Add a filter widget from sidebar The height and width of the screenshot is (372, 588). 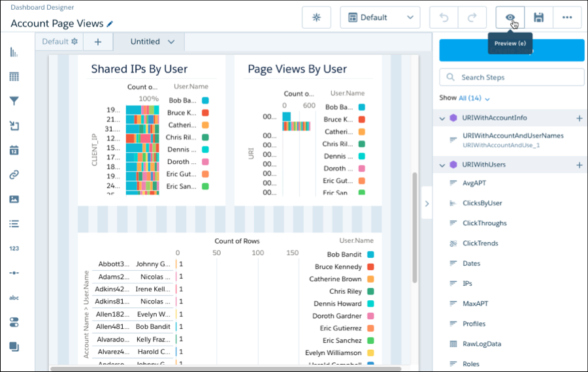14,101
